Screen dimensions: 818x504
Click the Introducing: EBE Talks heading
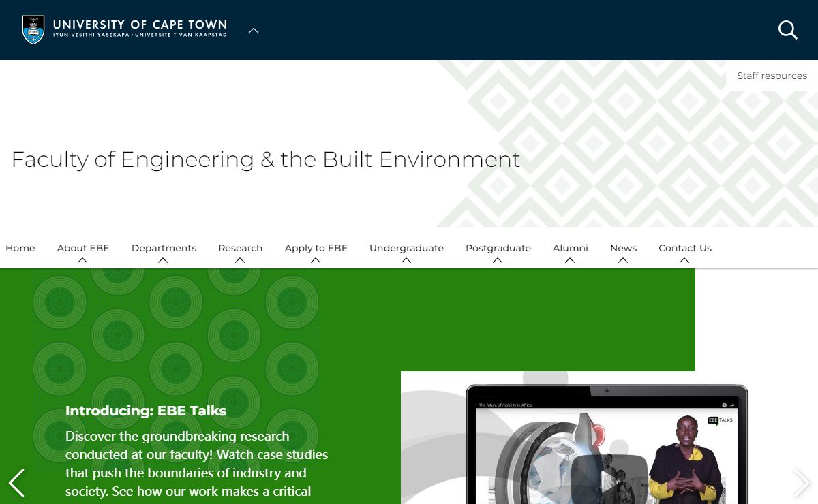(x=146, y=411)
